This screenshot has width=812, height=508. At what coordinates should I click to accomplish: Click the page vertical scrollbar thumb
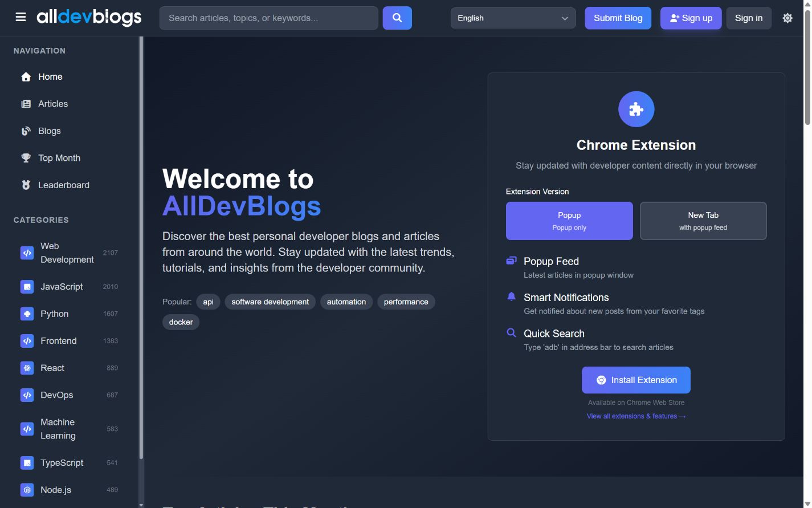point(807,67)
